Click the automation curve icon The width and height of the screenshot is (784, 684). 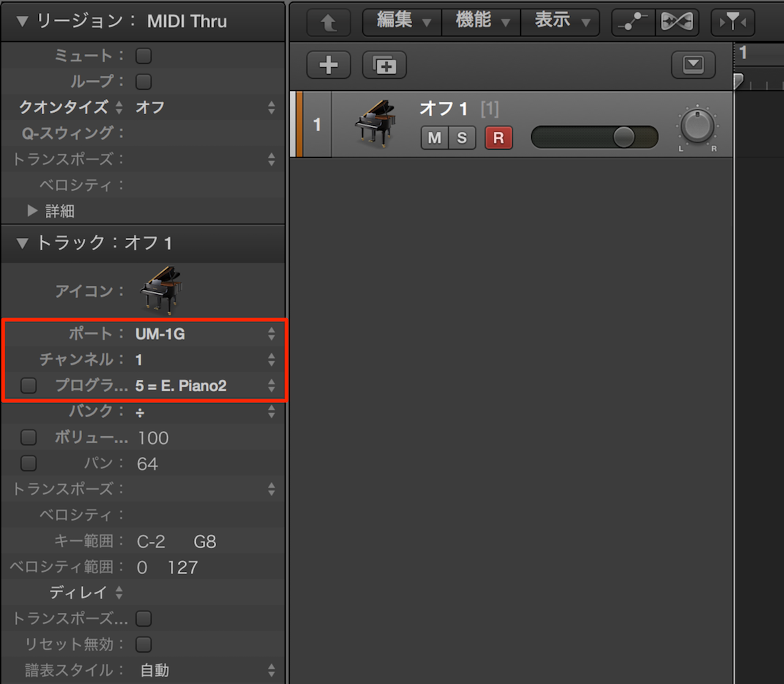pos(634,22)
